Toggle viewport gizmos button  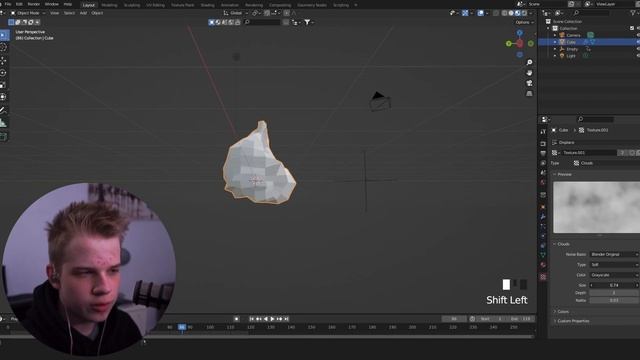click(x=465, y=13)
